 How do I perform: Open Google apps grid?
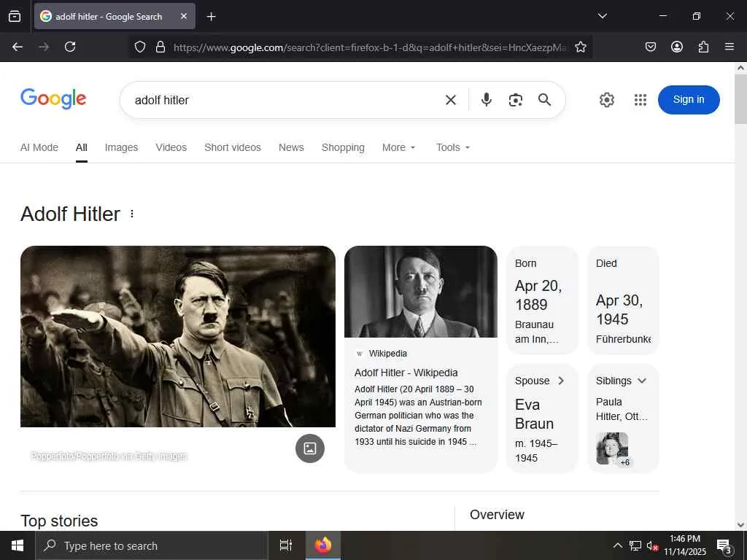(x=640, y=100)
